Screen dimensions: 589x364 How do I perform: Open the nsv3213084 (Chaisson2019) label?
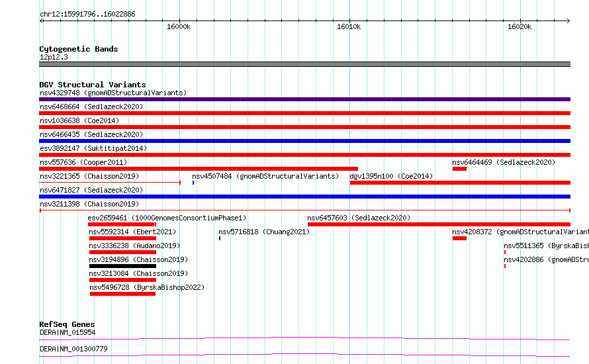(x=138, y=273)
